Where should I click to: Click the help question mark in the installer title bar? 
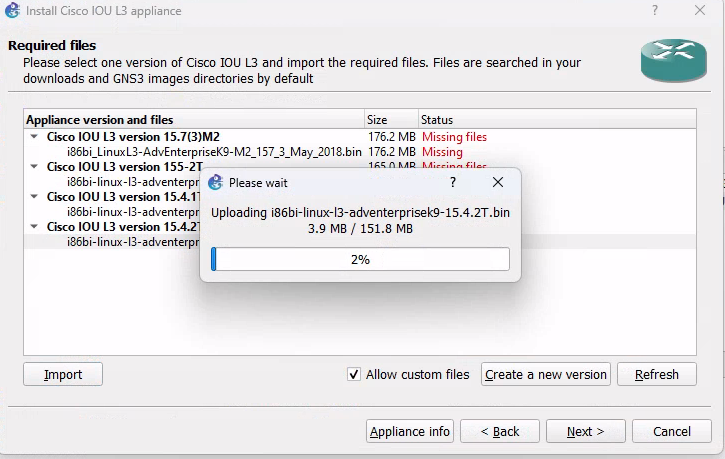[655, 10]
